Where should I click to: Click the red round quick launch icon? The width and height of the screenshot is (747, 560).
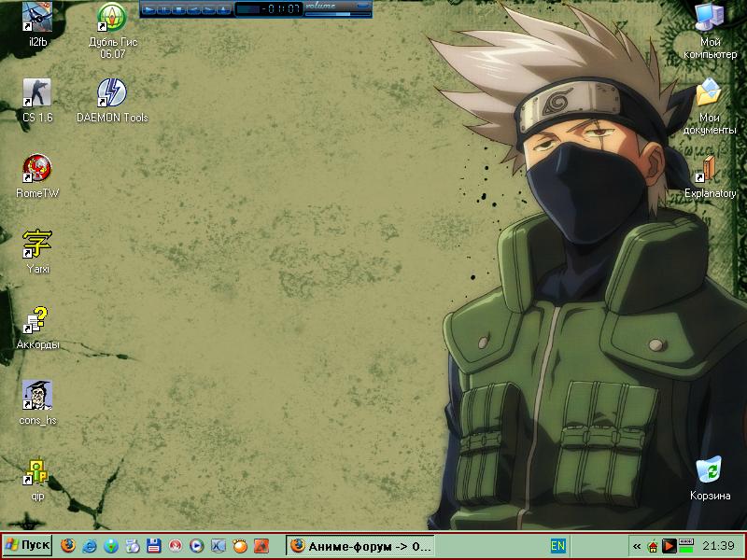pos(176,545)
